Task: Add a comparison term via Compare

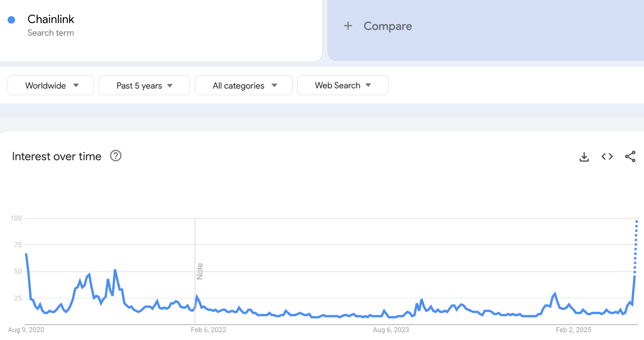Action: (x=388, y=26)
